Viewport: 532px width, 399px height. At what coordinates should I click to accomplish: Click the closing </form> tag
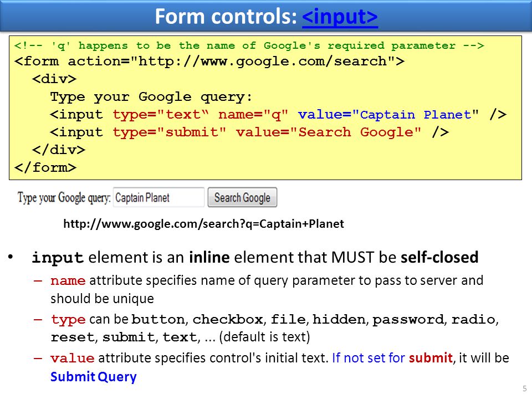point(45,167)
